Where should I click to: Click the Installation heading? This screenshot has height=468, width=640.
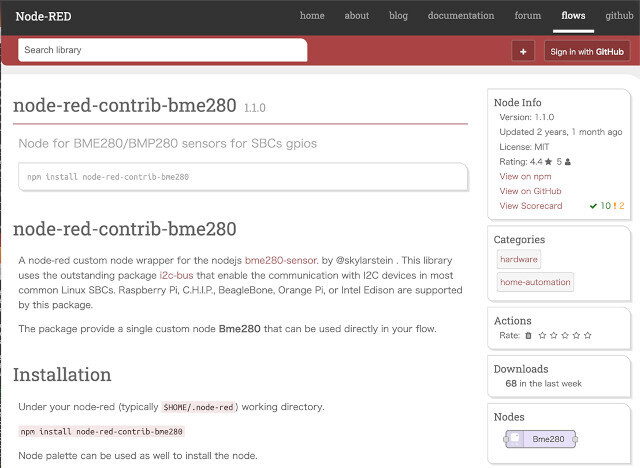tap(62, 375)
